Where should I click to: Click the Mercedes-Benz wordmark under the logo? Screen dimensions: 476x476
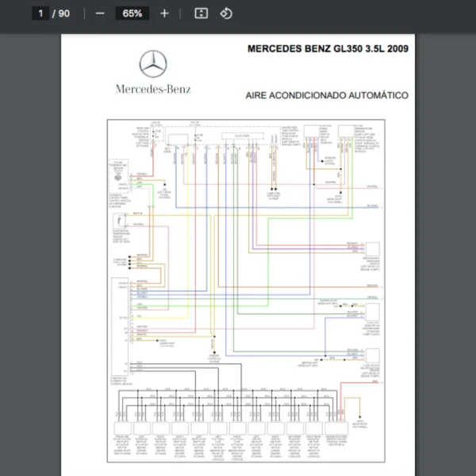(153, 89)
